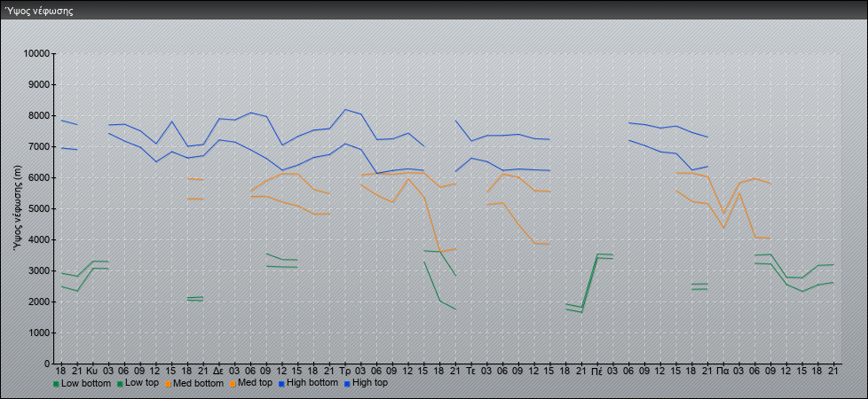Select the 5000 value on the vertical axis

coord(39,208)
